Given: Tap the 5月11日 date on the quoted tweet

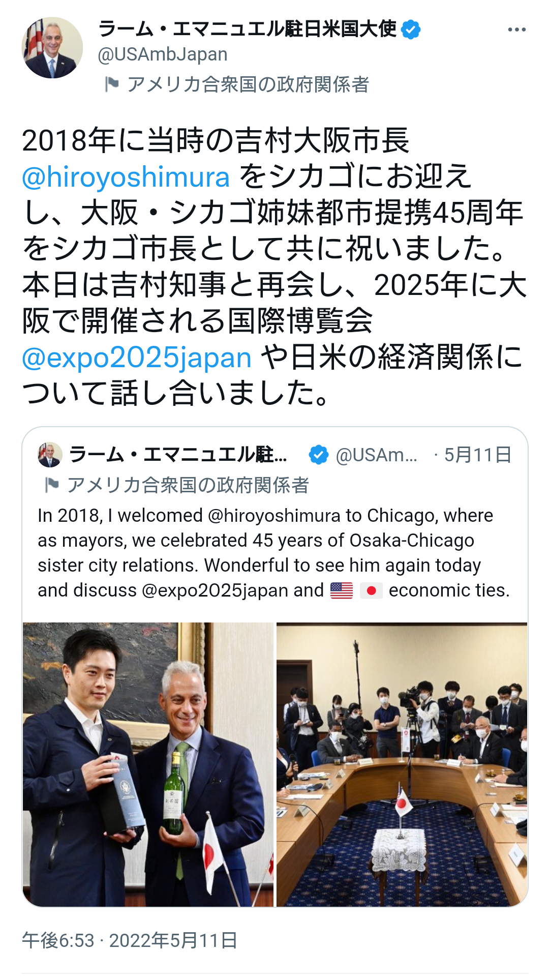Looking at the screenshot, I should [477, 455].
